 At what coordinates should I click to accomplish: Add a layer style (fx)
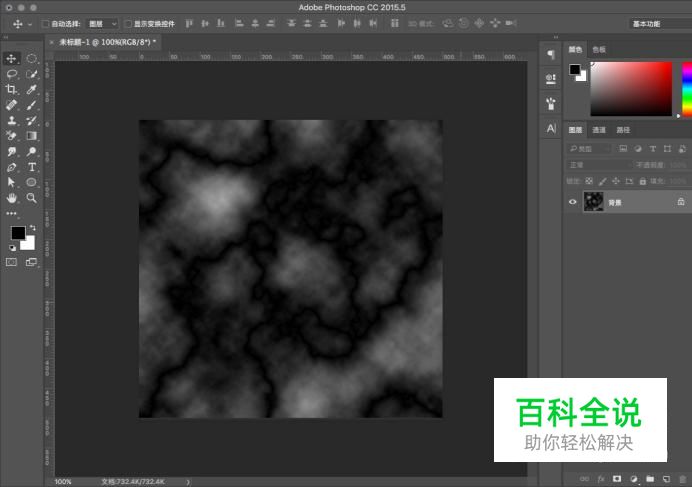(601, 479)
